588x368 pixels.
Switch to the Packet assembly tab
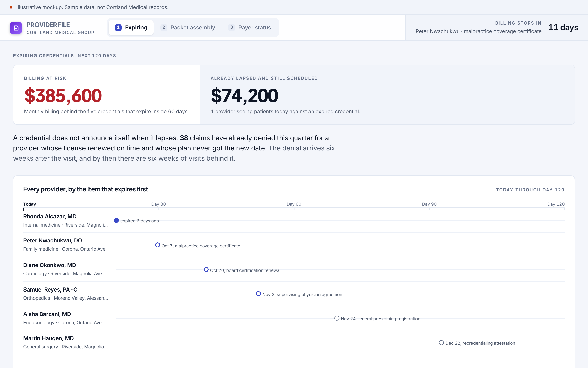click(188, 28)
